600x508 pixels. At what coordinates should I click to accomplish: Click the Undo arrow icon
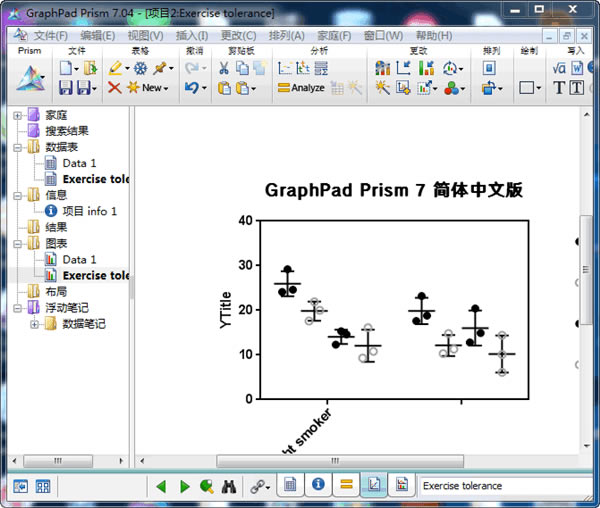pos(192,88)
